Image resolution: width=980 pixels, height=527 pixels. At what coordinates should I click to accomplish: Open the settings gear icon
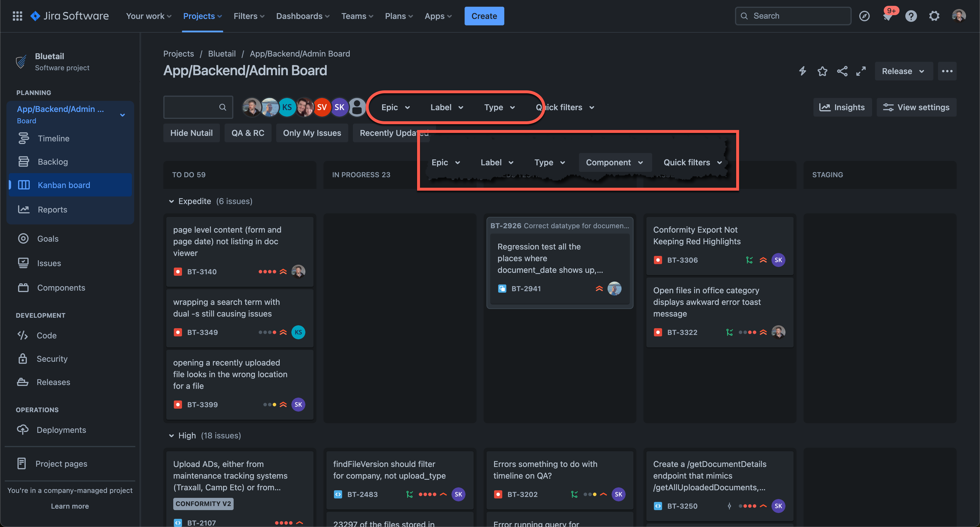(x=934, y=16)
